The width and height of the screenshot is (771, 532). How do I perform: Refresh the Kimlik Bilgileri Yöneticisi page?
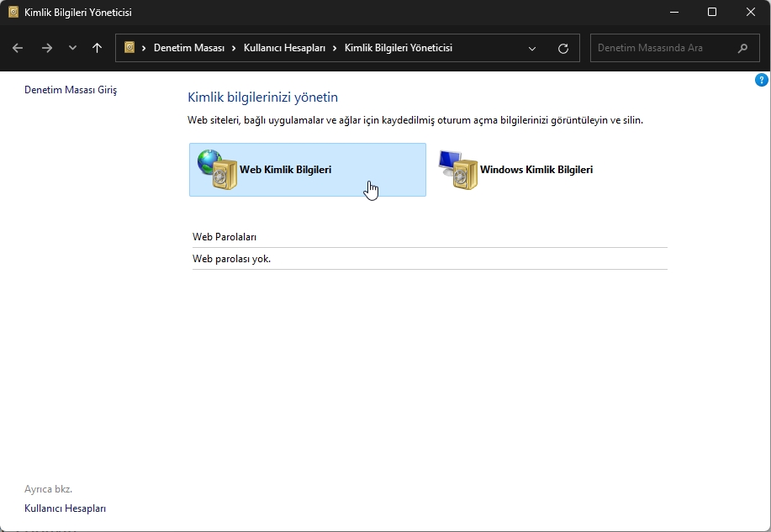point(563,49)
